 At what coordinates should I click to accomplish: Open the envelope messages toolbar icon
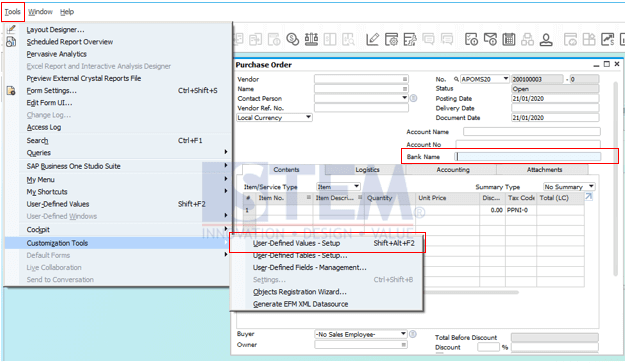pos(490,39)
